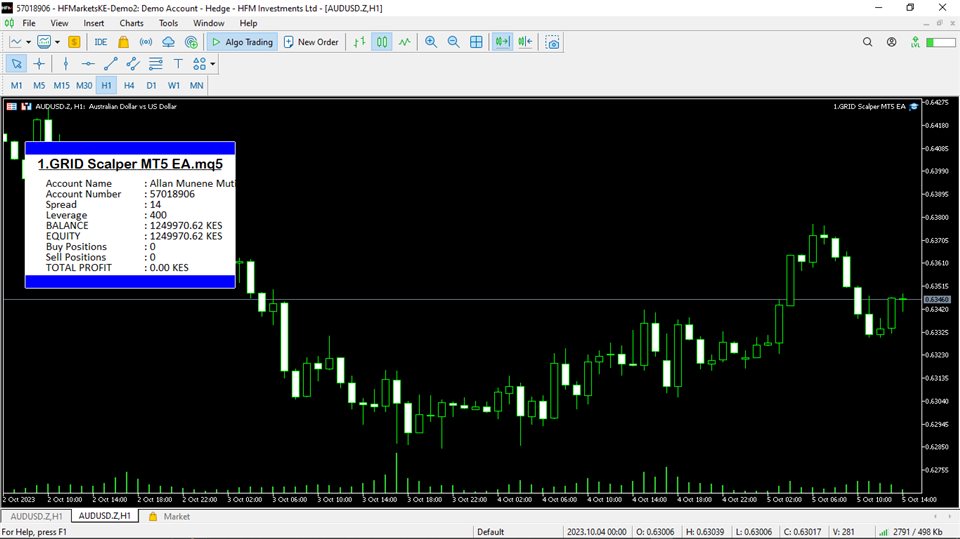Open the VPS cloud hosting icon
Viewport: 960px width, 539px height.
coord(168,42)
